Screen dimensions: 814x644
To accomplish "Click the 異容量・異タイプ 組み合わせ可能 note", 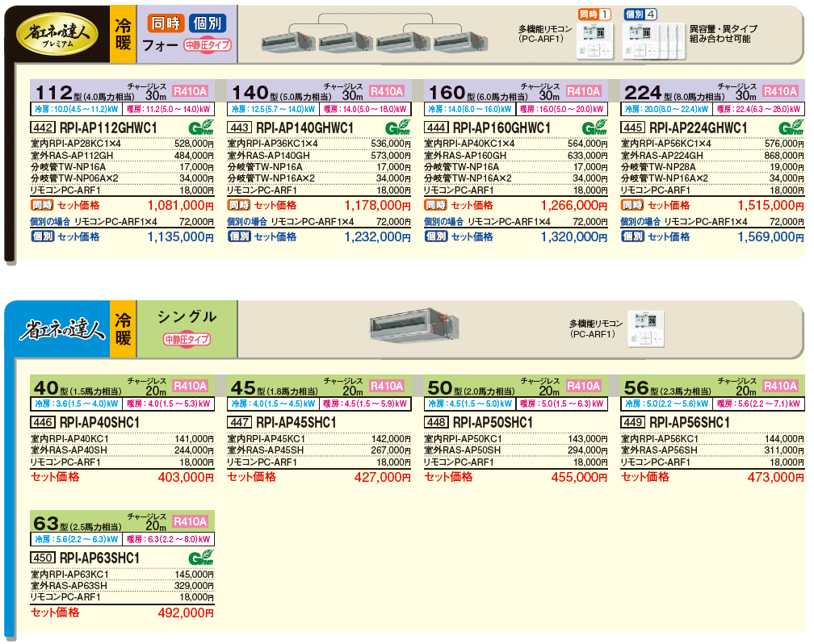I will coord(724,33).
